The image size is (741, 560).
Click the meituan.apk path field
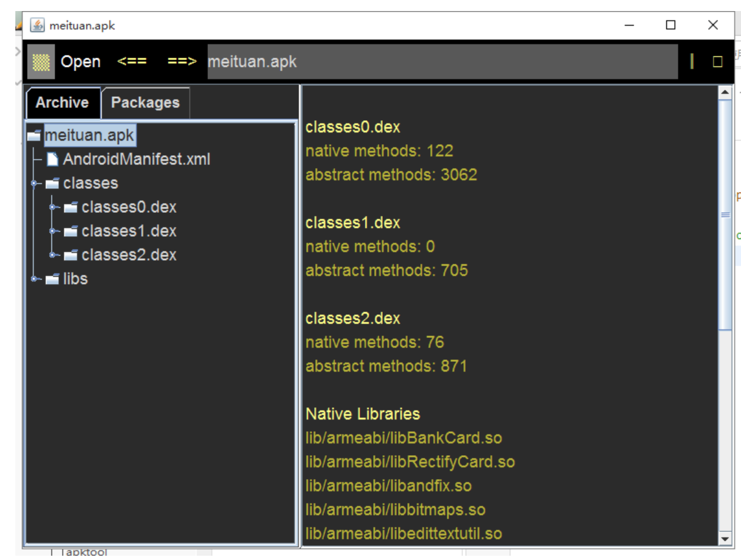[442, 61]
